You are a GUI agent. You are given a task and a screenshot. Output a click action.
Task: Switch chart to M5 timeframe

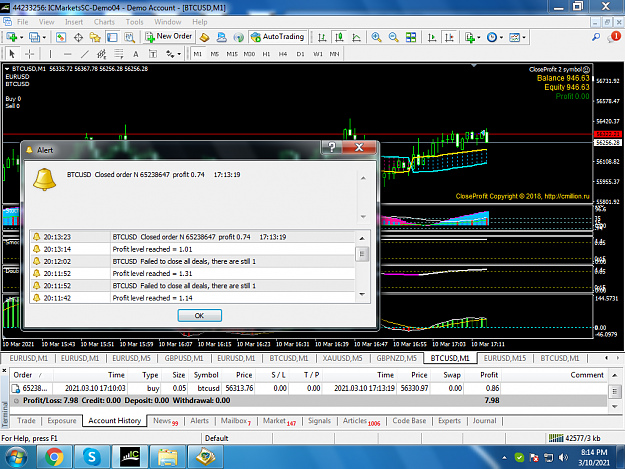(x=215, y=54)
